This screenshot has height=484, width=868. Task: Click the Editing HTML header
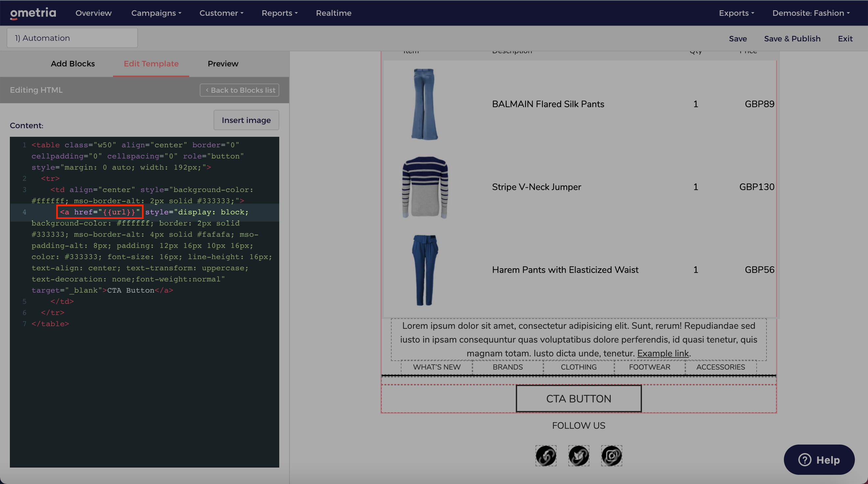(36, 90)
